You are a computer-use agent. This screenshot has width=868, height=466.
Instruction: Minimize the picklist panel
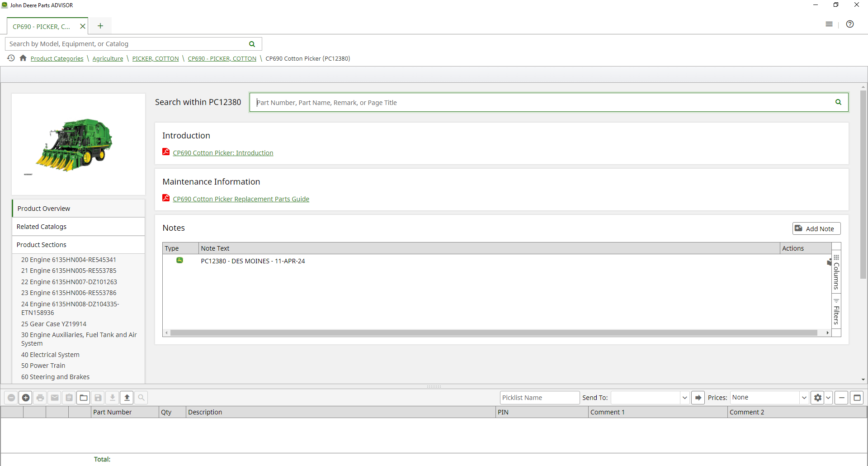[841, 398]
